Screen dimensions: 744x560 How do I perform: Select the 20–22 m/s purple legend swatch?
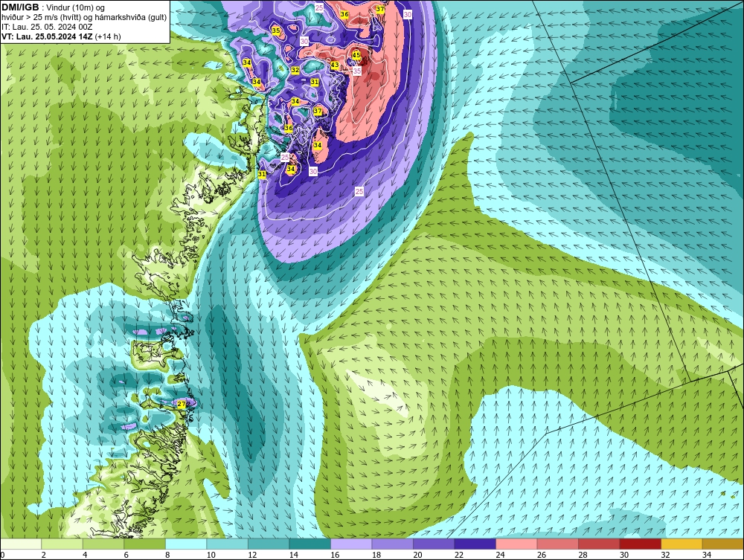tap(434, 544)
